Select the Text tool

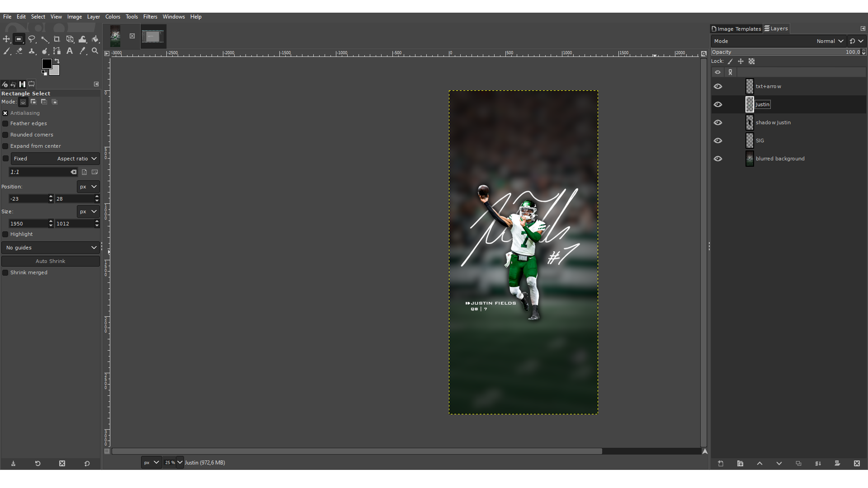[x=70, y=51]
